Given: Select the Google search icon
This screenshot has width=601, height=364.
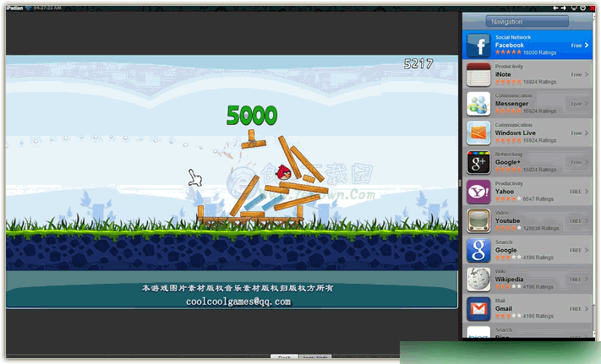Looking at the screenshot, I should pyautogui.click(x=478, y=250).
